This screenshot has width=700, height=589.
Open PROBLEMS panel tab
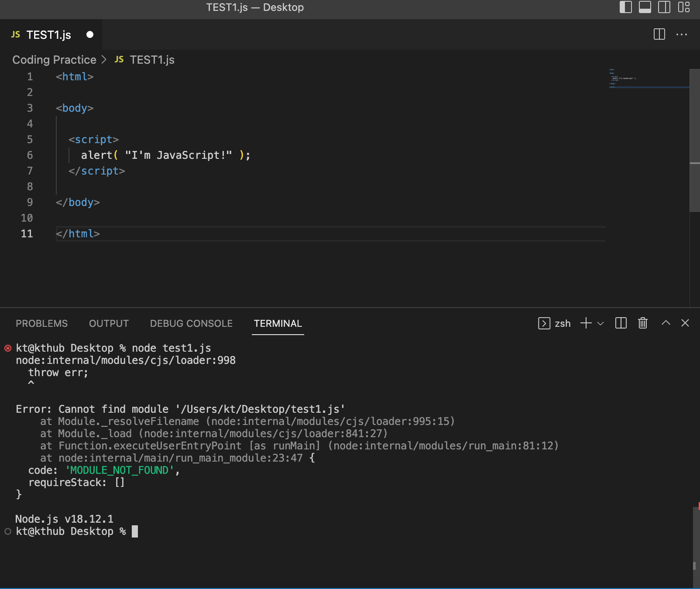click(x=42, y=323)
